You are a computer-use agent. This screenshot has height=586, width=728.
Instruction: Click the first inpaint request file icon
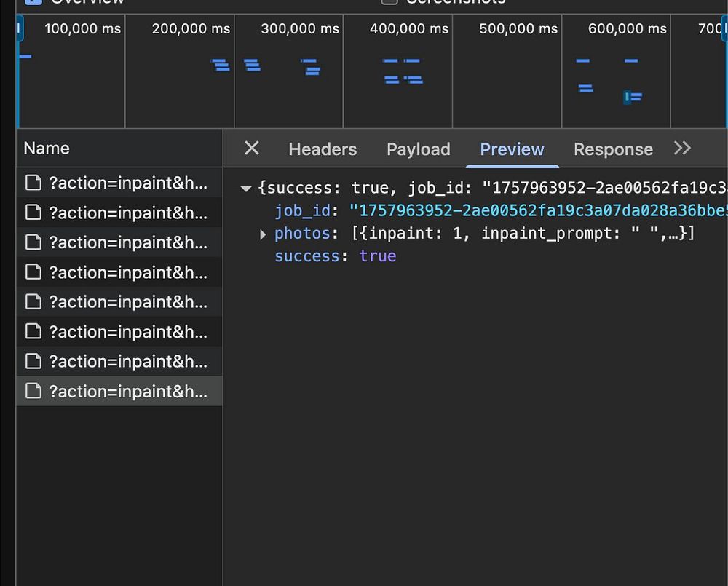point(33,183)
